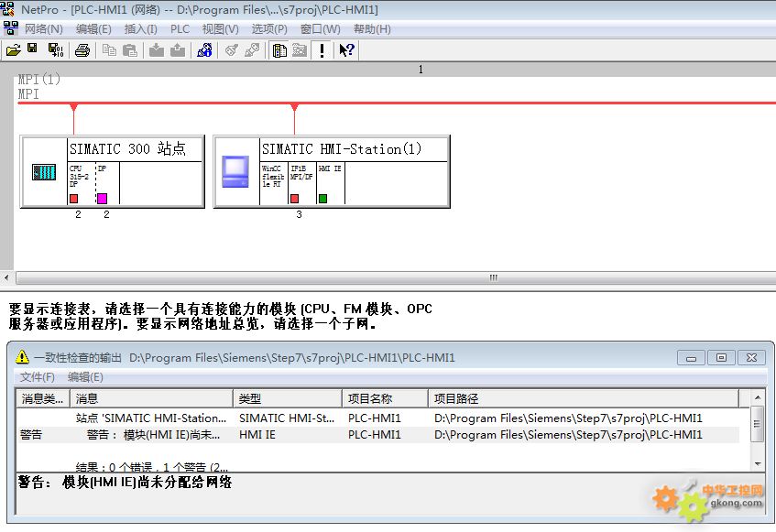Close the consistency check output window

tap(751, 357)
